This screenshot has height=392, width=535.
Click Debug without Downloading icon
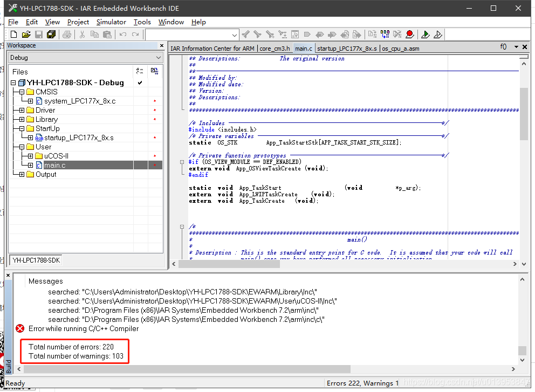click(x=438, y=35)
